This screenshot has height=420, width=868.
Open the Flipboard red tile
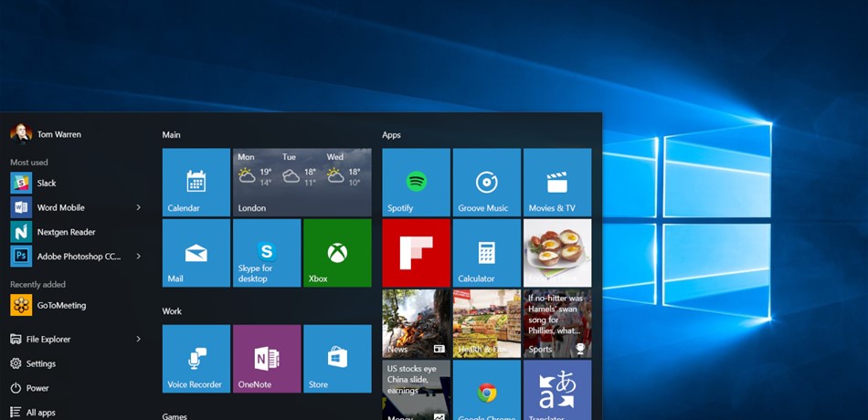416,253
